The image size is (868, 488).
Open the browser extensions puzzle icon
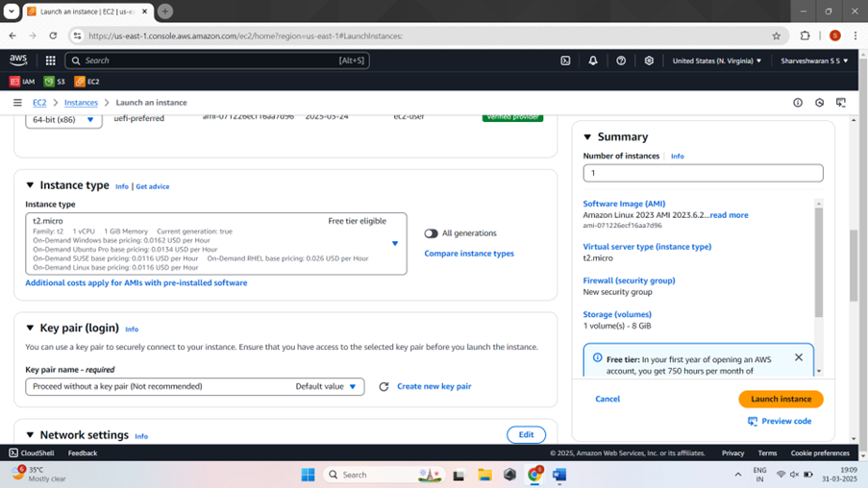coord(805,36)
